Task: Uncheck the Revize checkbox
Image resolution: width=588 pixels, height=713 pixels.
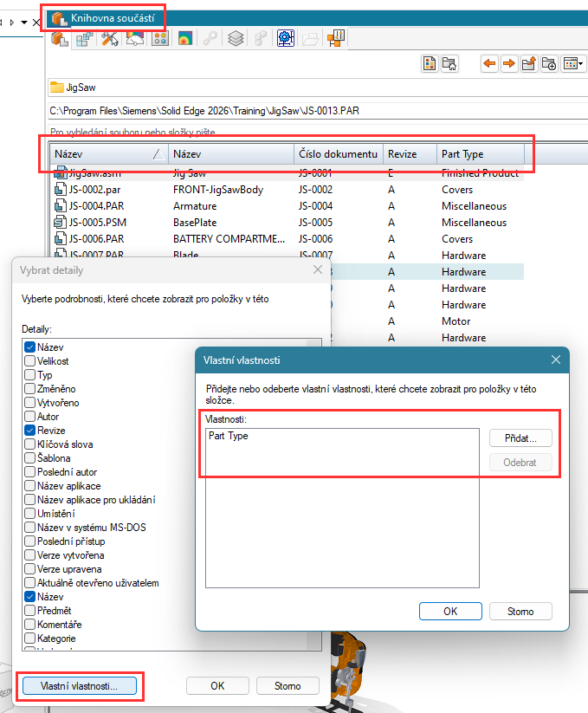Action: [x=30, y=431]
